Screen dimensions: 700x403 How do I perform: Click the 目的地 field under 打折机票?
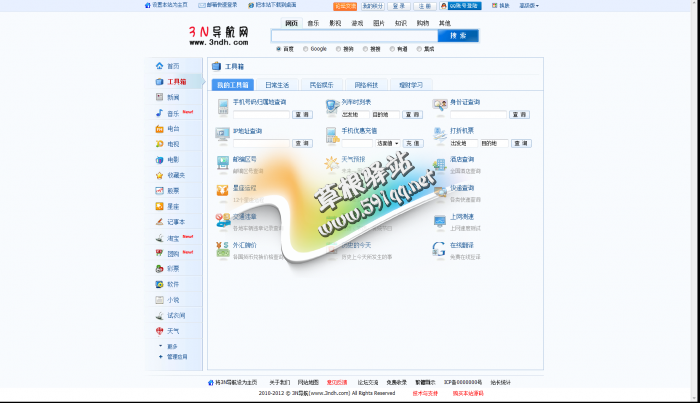point(494,143)
